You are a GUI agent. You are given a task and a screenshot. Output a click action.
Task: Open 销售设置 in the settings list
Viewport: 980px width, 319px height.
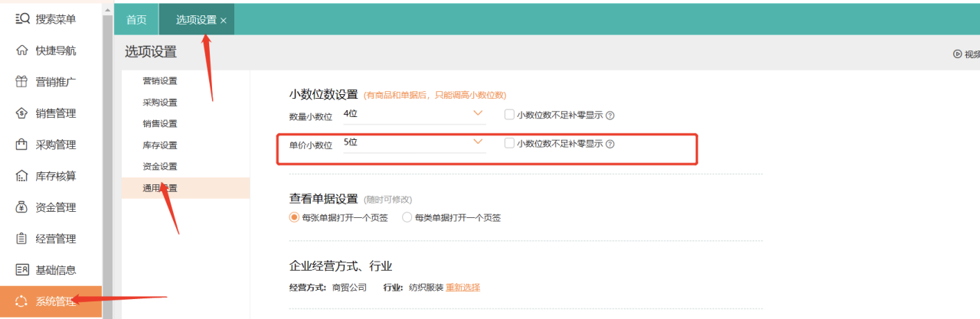[160, 124]
